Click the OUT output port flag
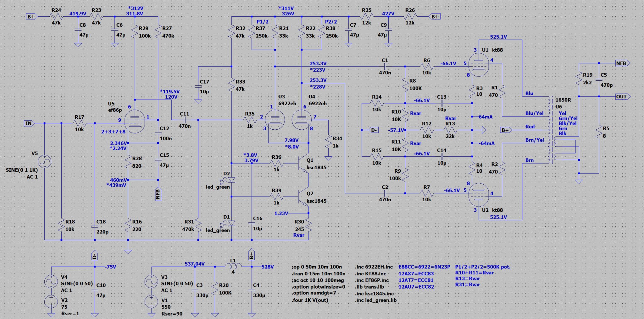This screenshot has width=644, height=319. pyautogui.click(x=623, y=97)
